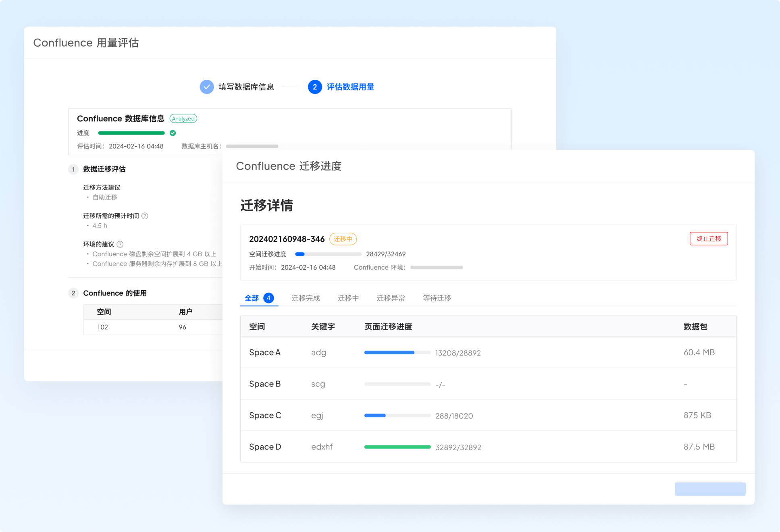Click step 2 circle for 评估数据用量
This screenshot has width=780, height=532.
315,87
